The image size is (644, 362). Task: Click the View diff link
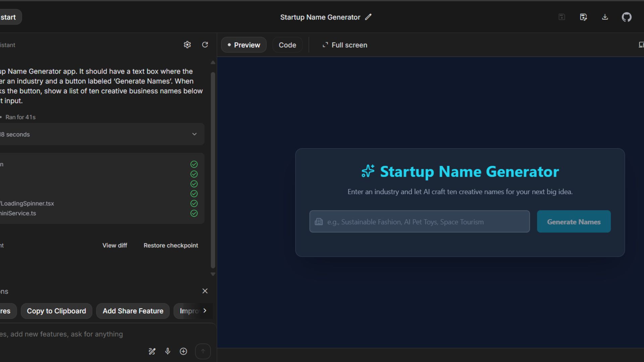click(115, 245)
